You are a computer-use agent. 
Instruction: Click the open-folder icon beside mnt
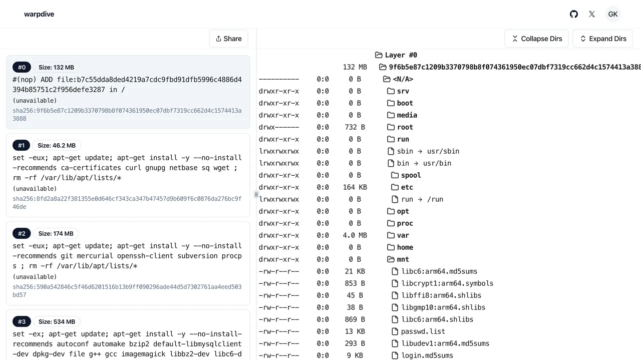tap(391, 259)
